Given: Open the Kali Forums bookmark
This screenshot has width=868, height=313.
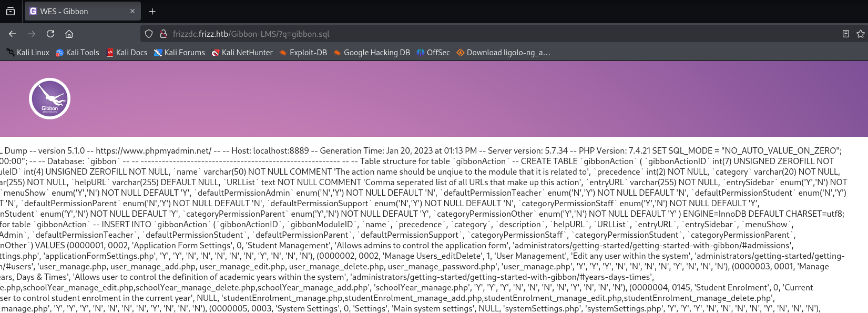Looking at the screenshot, I should [x=179, y=53].
